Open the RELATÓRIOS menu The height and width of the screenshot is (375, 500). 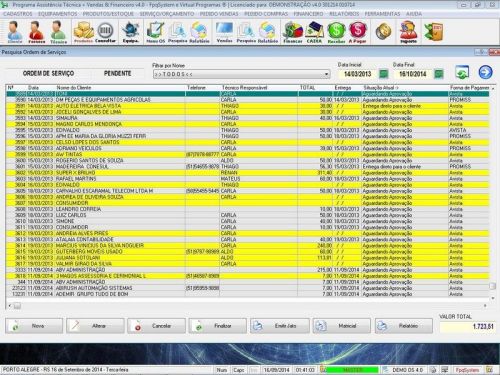pyautogui.click(x=344, y=14)
